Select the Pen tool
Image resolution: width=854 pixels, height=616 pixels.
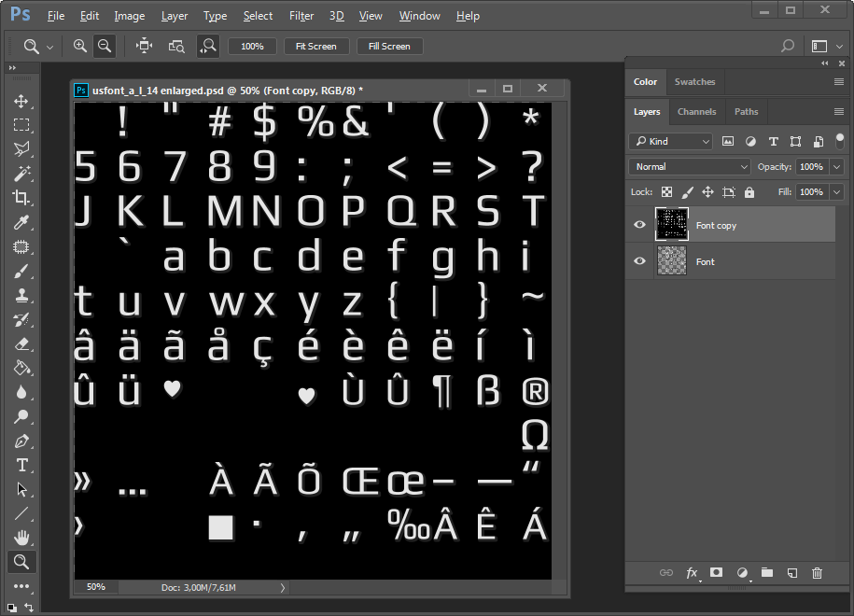coord(21,441)
